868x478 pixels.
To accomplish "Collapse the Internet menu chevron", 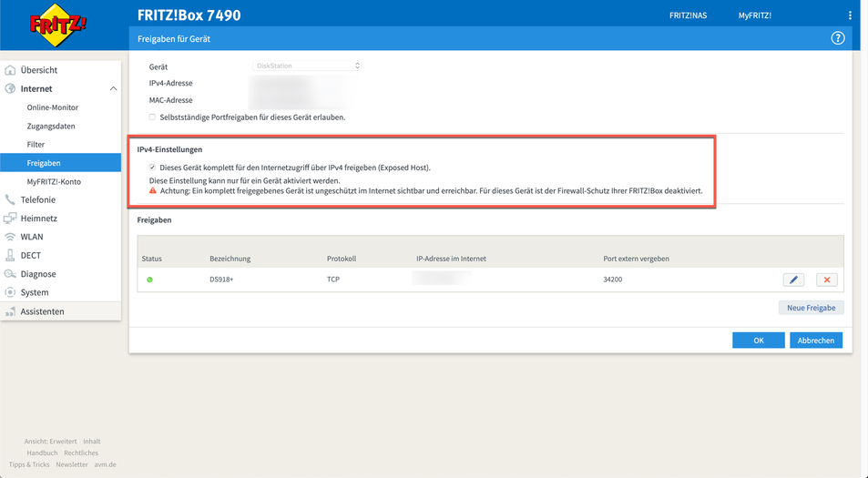I will (x=113, y=88).
